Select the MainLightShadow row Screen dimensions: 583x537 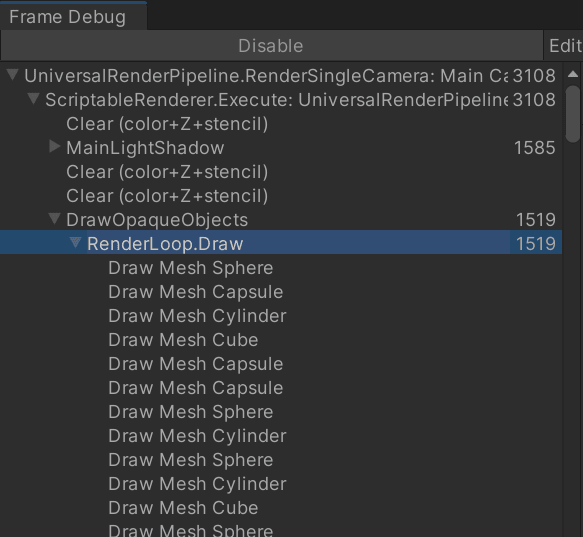coord(281,148)
